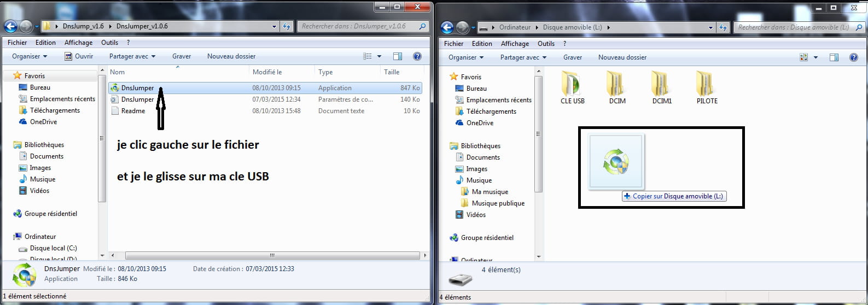Select Vidéos in left window sidebar
The image size is (868, 305).
[x=34, y=191]
